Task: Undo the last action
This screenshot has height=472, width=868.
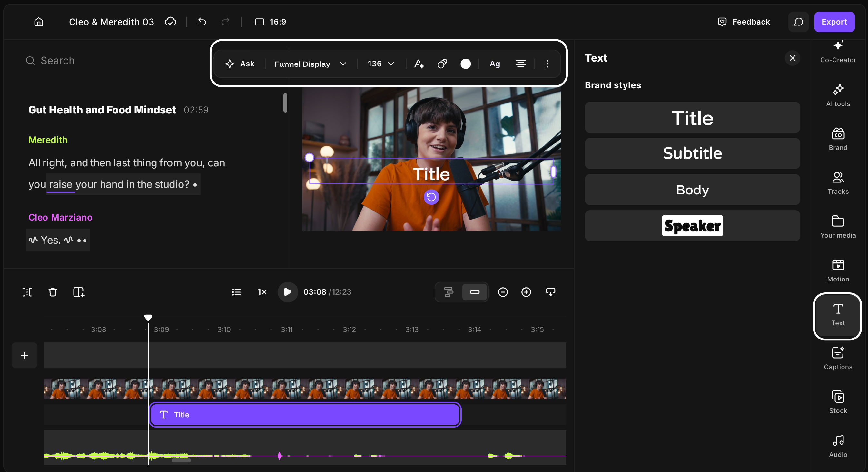Action: click(202, 22)
